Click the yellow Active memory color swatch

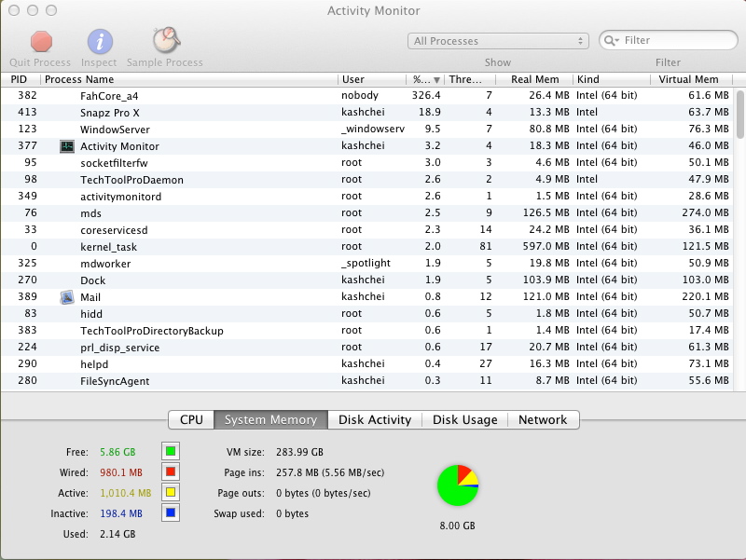pos(171,493)
